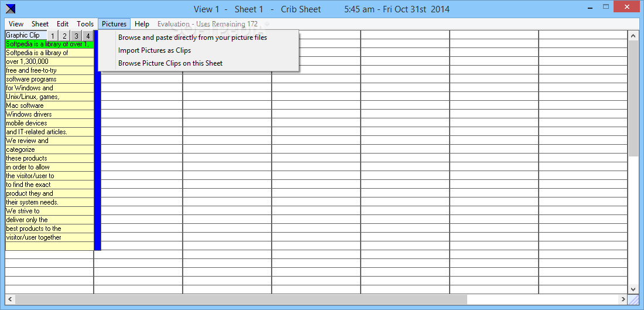Click the Graphic Clip header cell
This screenshot has height=310, width=644.
click(26, 35)
